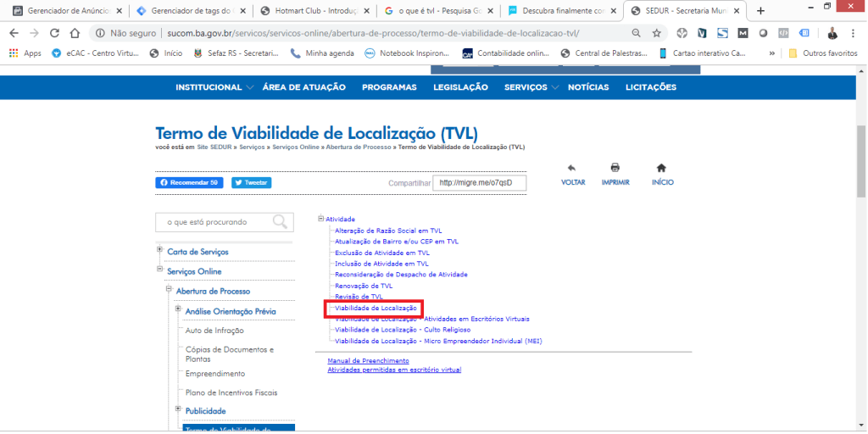Open the LEGISLAÇÃO menu item

pos(460,87)
